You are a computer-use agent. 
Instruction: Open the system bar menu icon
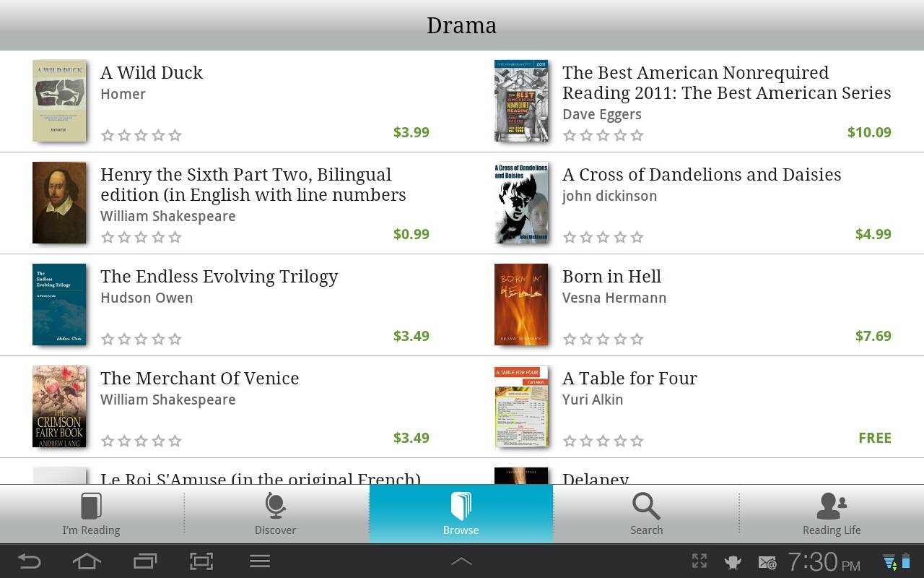coord(260,561)
